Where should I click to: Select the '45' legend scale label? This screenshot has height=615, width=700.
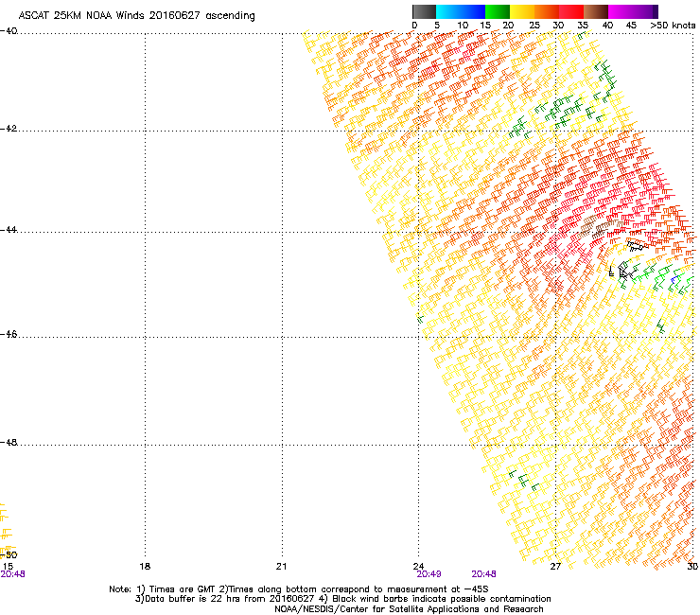pos(631,26)
